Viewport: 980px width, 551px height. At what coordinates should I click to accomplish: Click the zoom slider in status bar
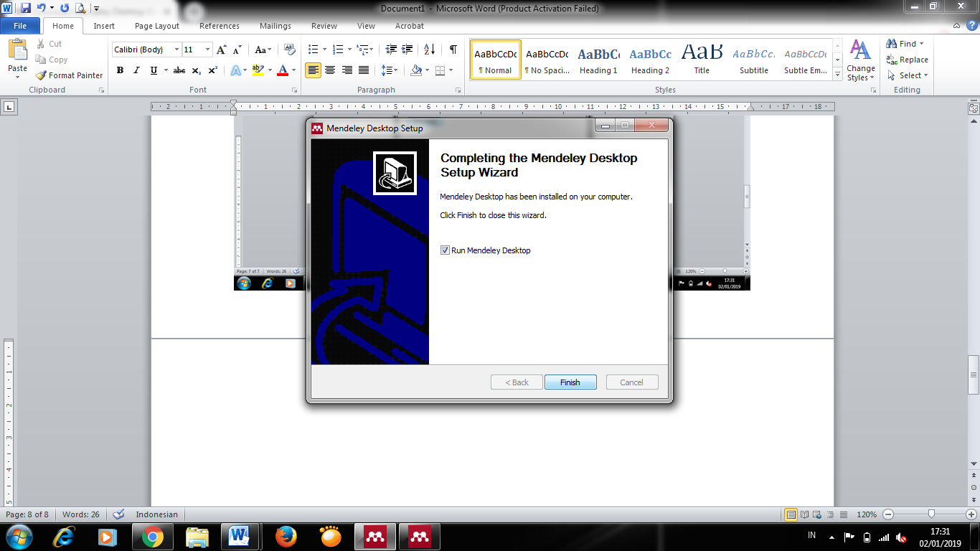[931, 514]
